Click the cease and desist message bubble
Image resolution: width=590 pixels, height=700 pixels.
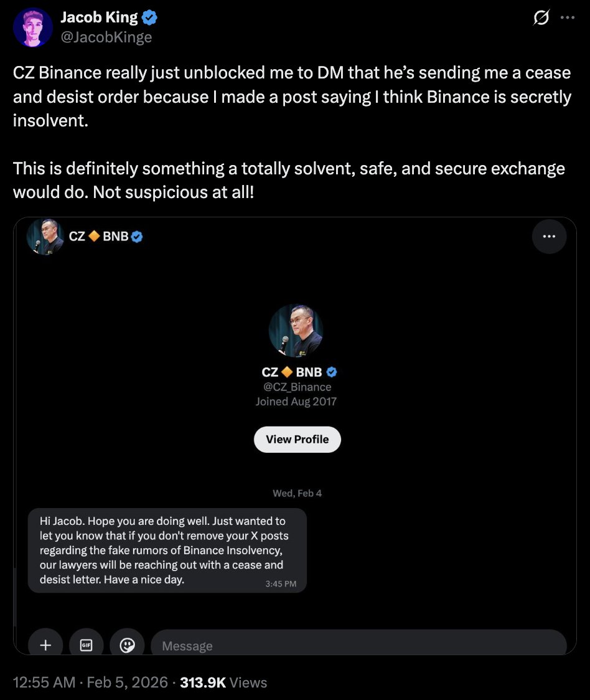coord(167,550)
